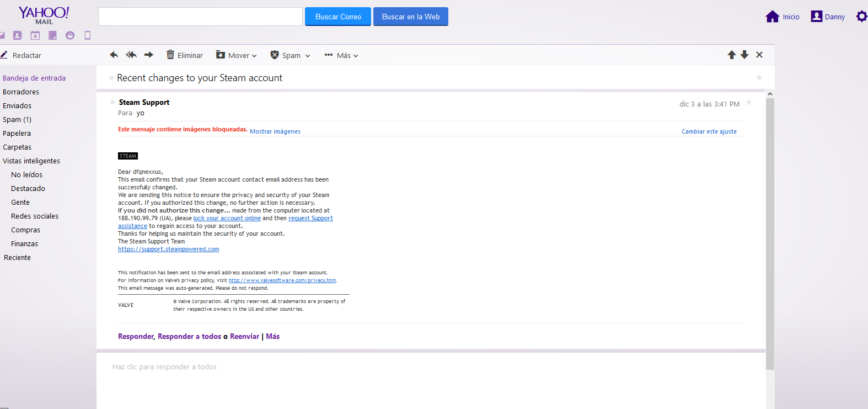The height and width of the screenshot is (409, 868).
Task: Star the Steam Support message by date
Action: pos(749,102)
